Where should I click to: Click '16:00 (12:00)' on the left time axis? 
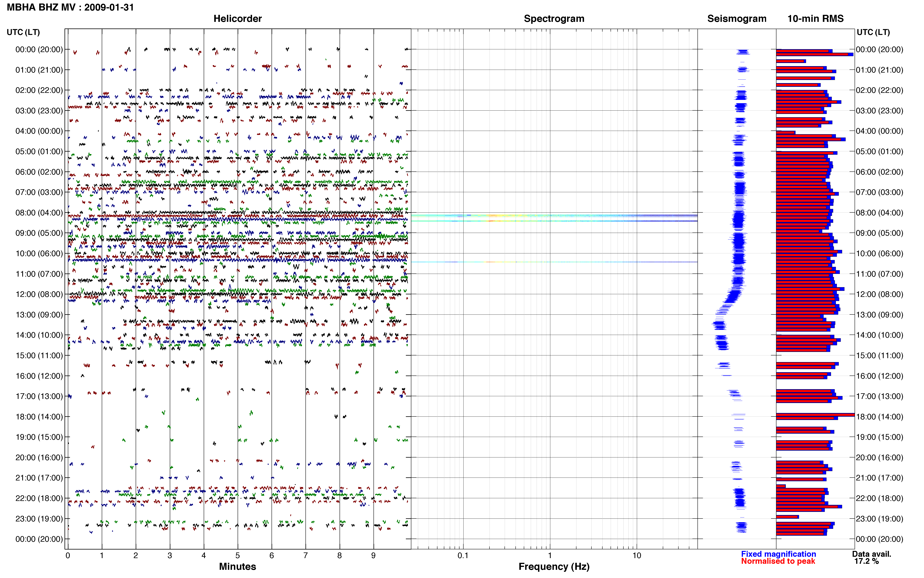point(39,376)
